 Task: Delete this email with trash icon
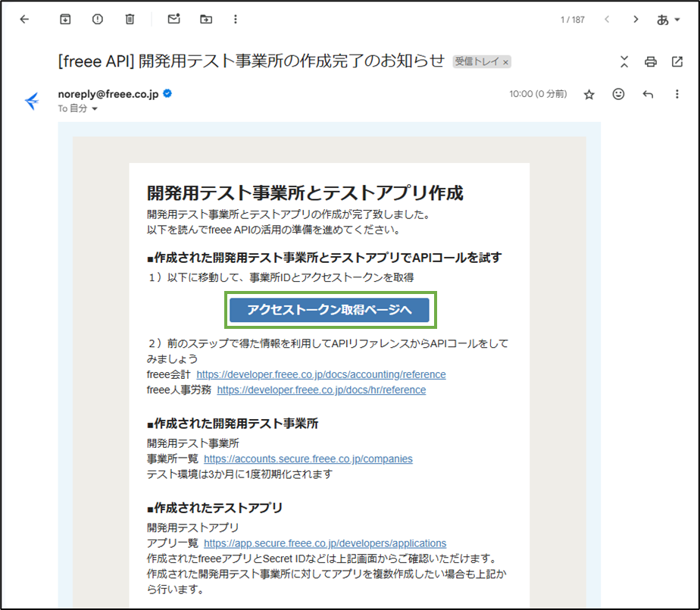tap(130, 19)
